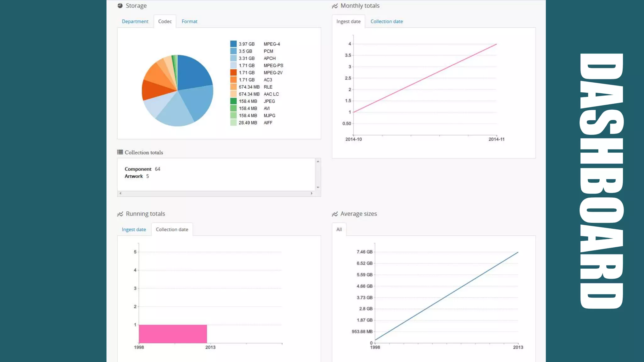Viewport: 644px width, 362px height.
Task: Switch to the Department storage tab
Action: (x=135, y=21)
